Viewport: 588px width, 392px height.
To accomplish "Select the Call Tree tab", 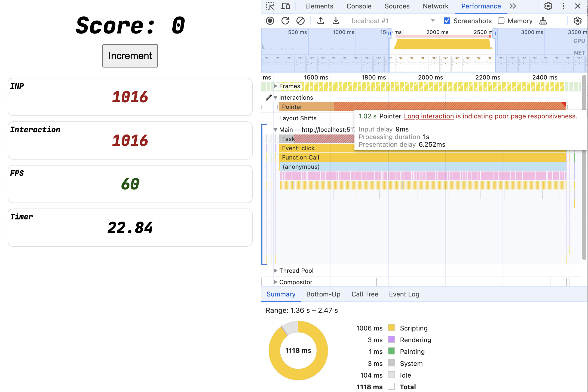I will [365, 293].
